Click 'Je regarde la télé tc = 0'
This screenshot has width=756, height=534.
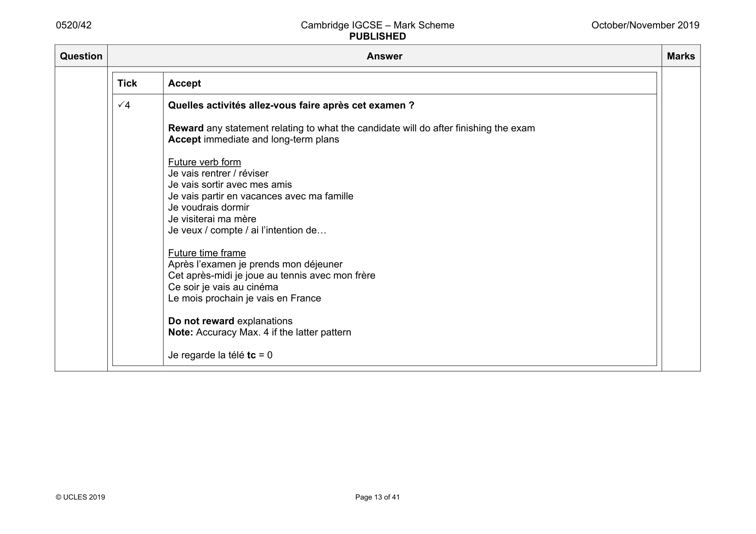tap(220, 355)
